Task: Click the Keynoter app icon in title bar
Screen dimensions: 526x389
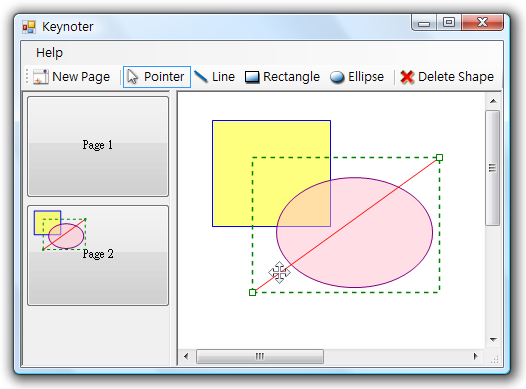Action: [29, 27]
